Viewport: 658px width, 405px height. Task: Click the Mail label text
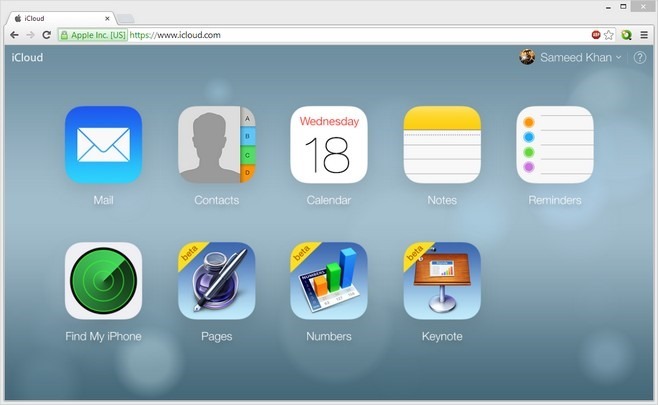[103, 200]
